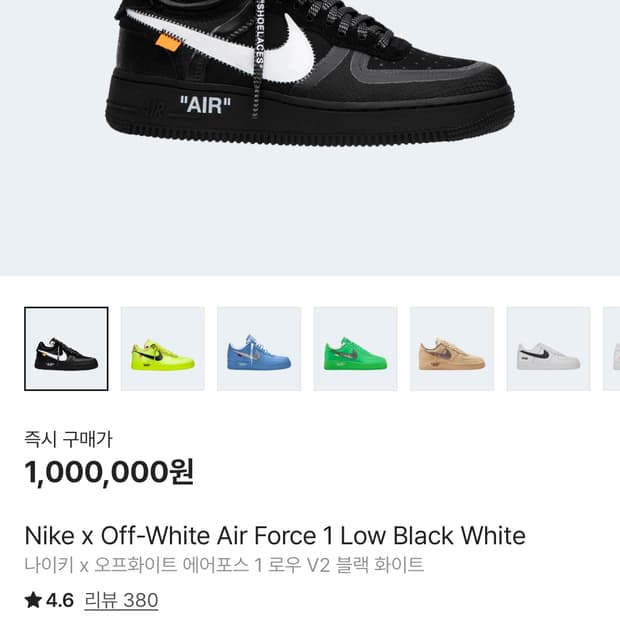
Task: Select the volt yellow shoe thumbnail
Action: 162,349
